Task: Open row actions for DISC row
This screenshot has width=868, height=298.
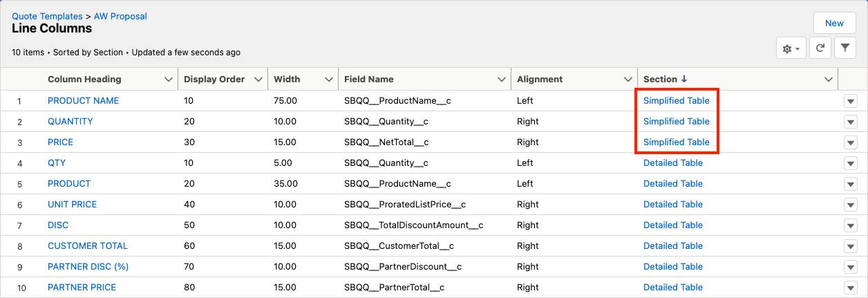Action: 850,225
